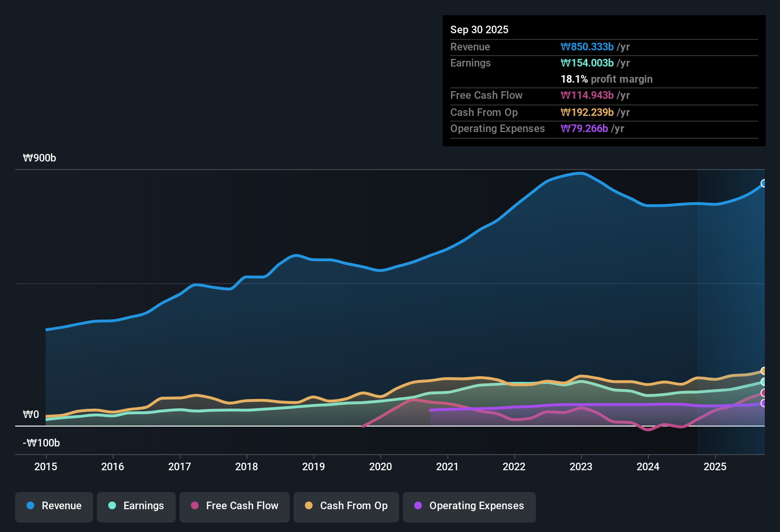Viewport: 780px width, 532px height.
Task: Click the teal Earnings legend dot
Action: coord(112,506)
